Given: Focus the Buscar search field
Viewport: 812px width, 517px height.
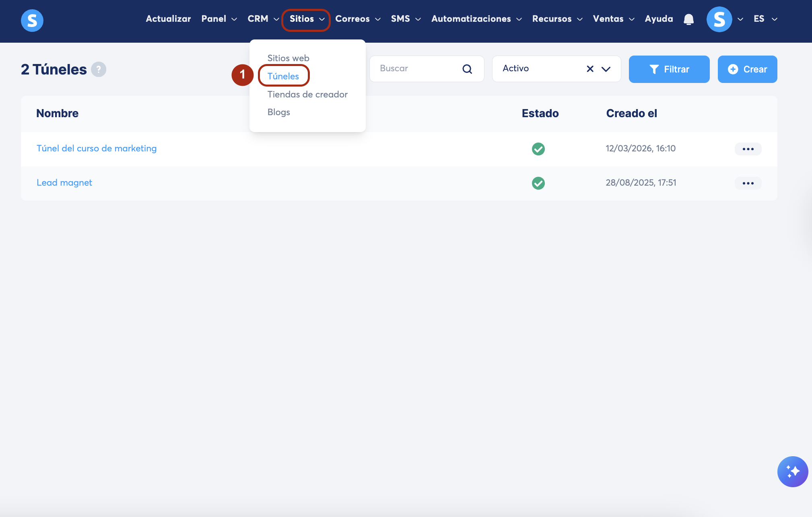Looking at the screenshot, I should pos(418,68).
